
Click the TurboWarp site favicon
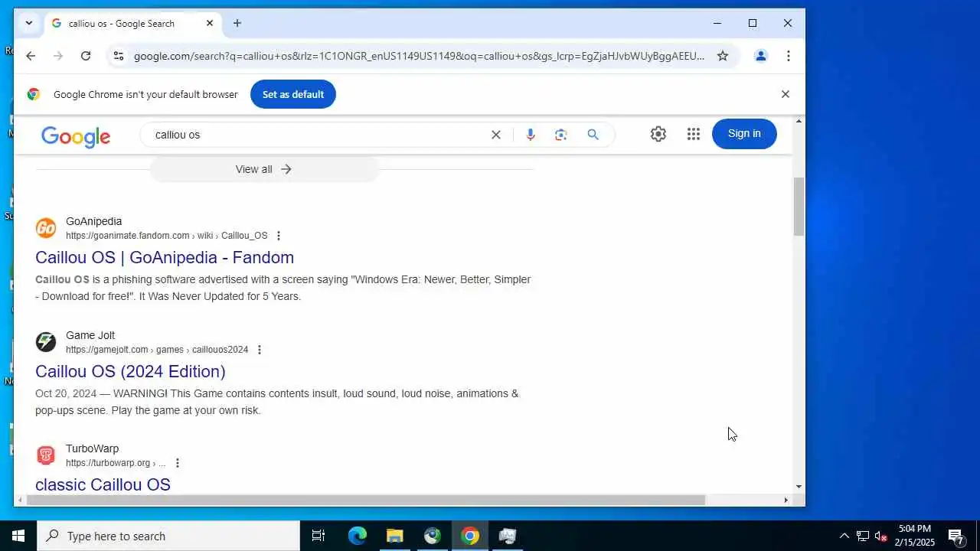46,455
